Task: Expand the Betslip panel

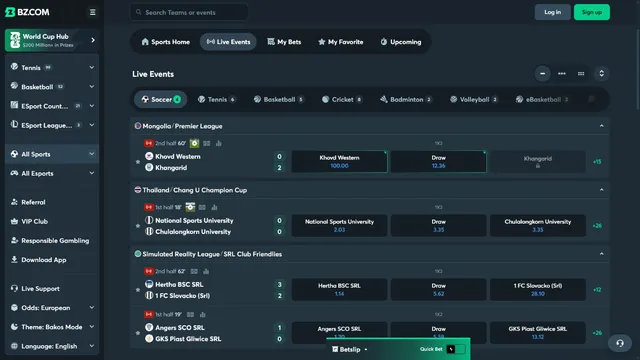Action: [350, 349]
